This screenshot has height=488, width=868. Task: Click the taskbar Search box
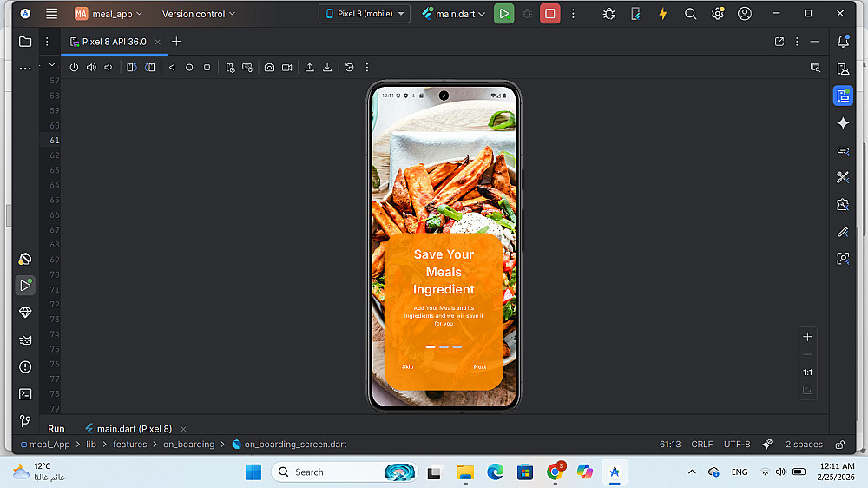click(343, 472)
